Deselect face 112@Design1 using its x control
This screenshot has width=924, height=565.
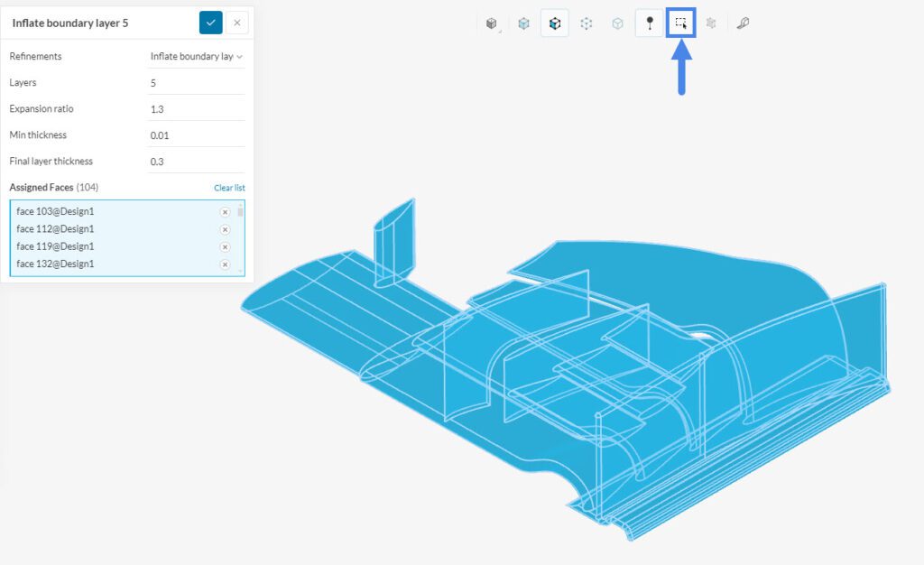224,228
